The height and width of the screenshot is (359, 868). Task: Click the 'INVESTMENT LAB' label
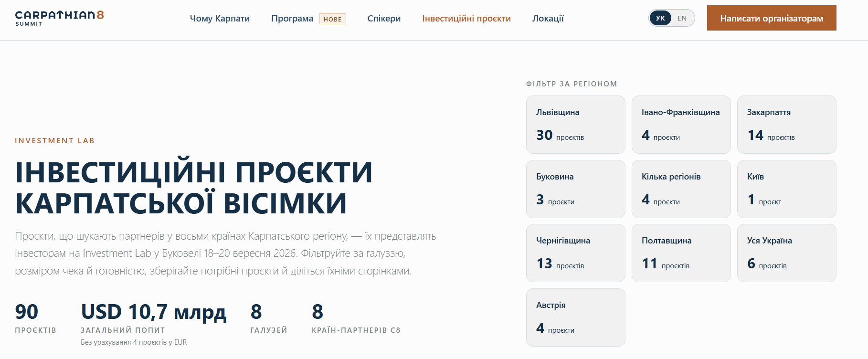tap(55, 141)
